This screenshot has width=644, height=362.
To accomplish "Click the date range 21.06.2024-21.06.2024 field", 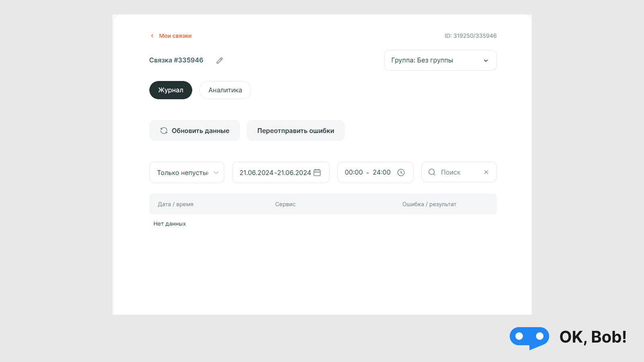I will 281,173.
